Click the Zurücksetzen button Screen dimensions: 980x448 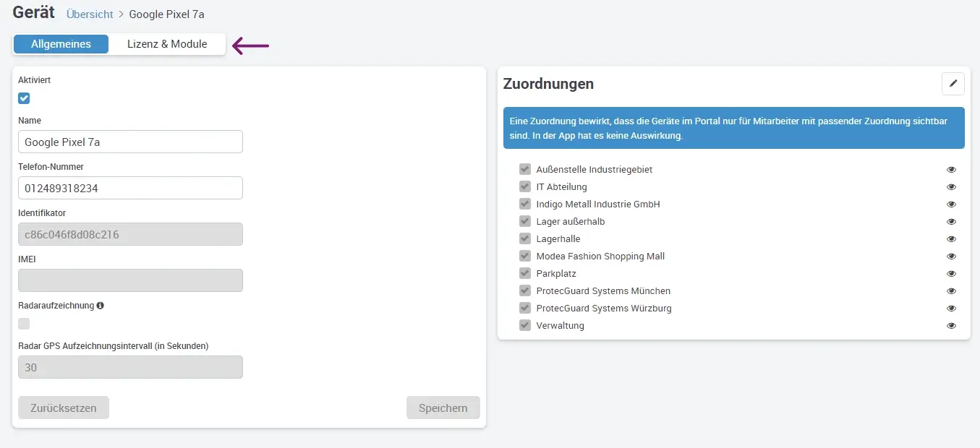64,408
